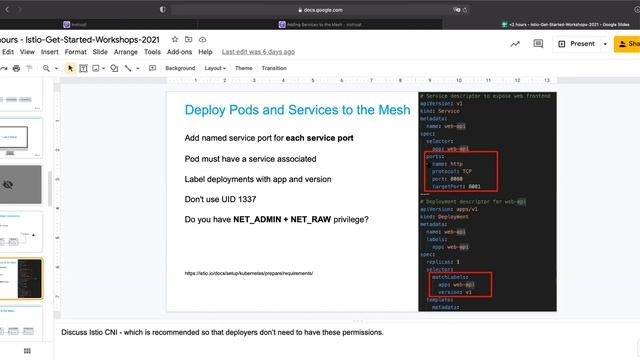Click the Insert image icon
Screen dimensions: 640x360
pyautogui.click(x=96, y=68)
